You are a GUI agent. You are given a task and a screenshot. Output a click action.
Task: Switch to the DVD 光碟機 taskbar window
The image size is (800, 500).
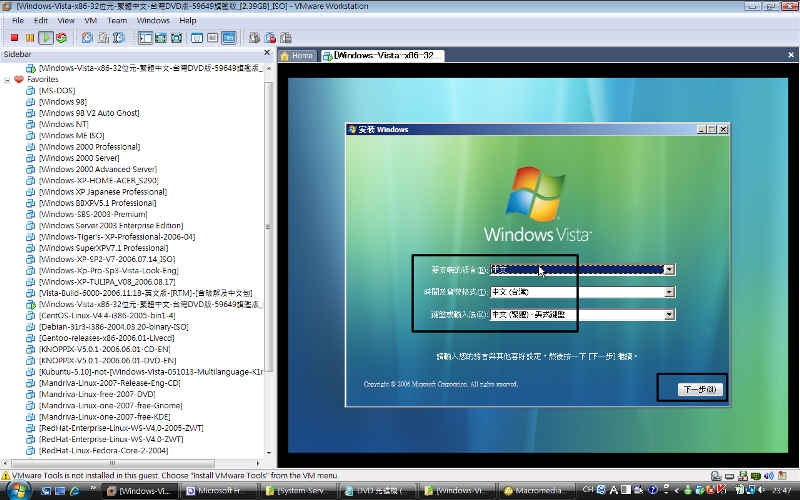(378, 491)
